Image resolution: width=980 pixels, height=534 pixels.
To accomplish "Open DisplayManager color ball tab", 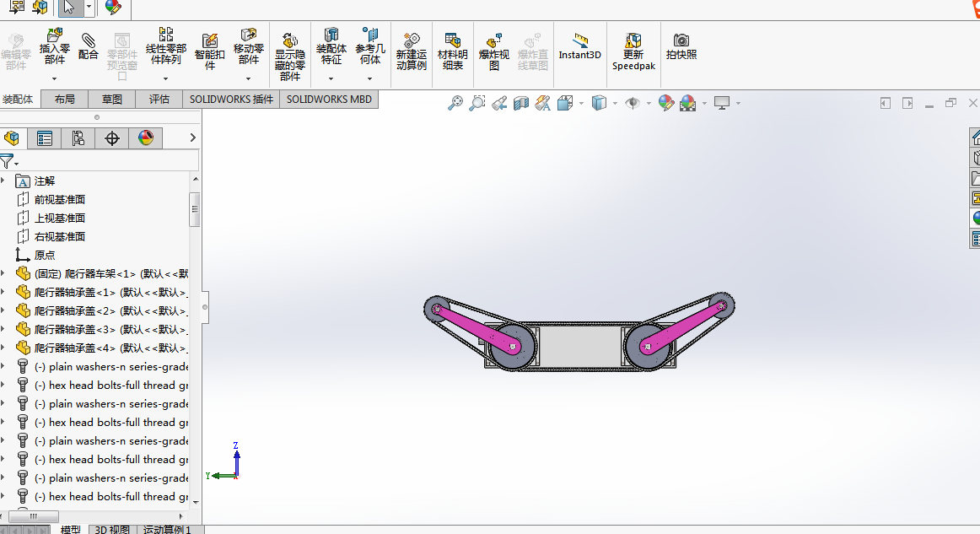I will [x=146, y=138].
